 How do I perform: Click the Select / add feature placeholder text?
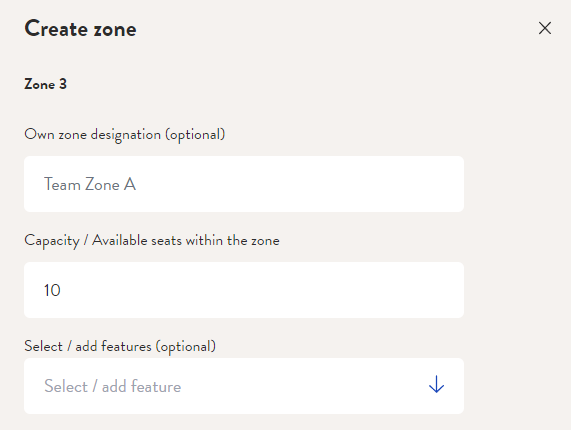(x=113, y=386)
